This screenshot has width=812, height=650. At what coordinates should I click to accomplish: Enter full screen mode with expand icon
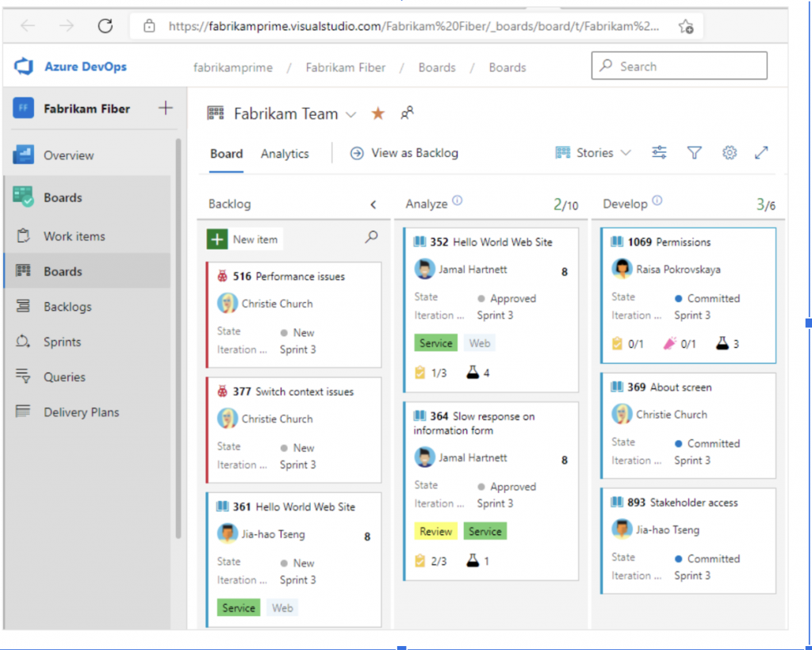tap(761, 153)
